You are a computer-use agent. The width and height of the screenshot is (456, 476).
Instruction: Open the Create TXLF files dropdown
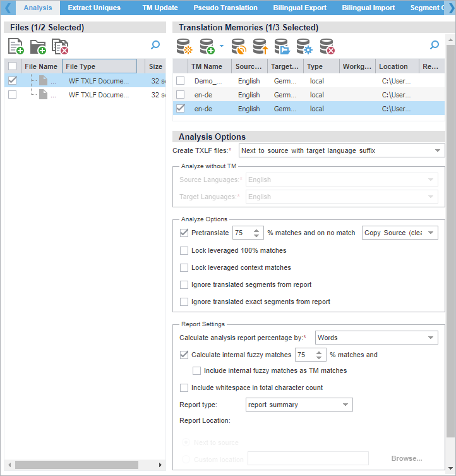(342, 151)
